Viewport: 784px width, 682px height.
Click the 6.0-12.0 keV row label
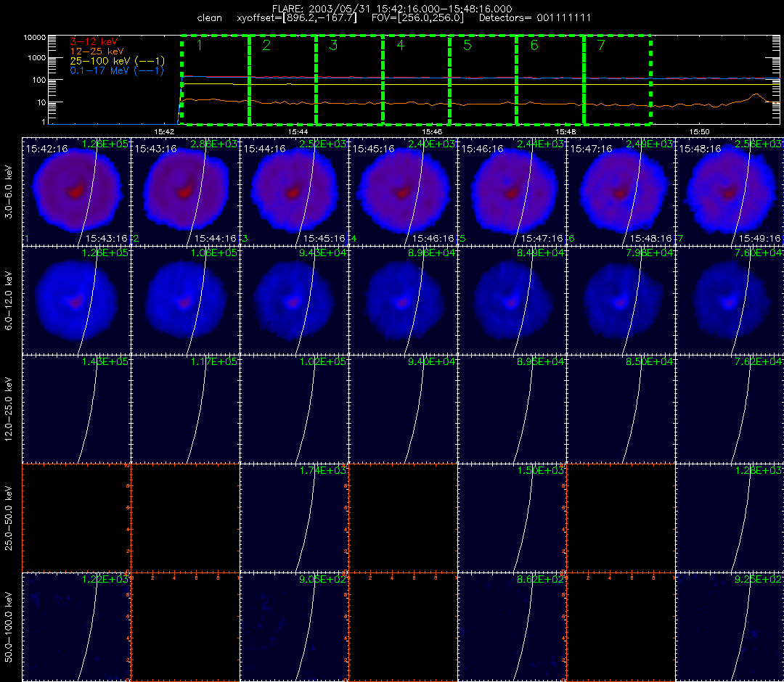tap(9, 301)
